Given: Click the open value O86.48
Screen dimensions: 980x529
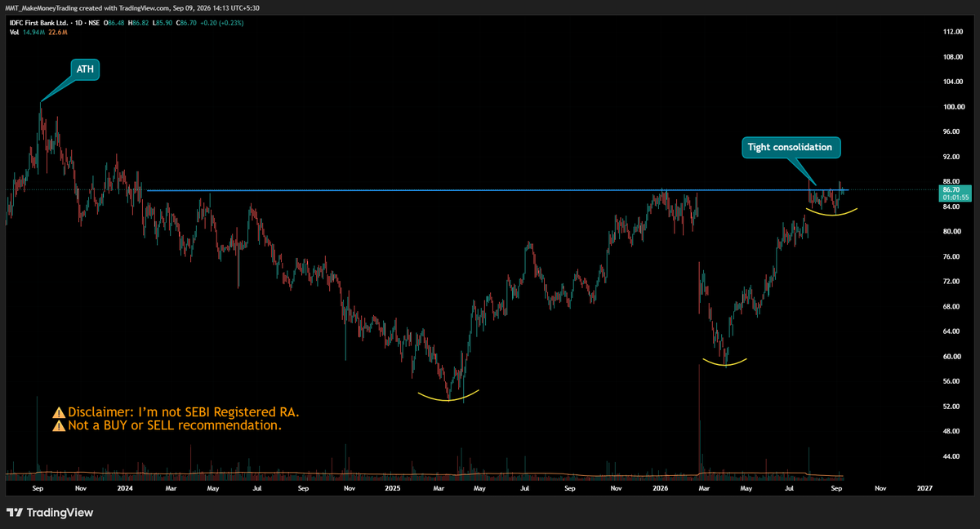Looking at the screenshot, I should click(114, 23).
